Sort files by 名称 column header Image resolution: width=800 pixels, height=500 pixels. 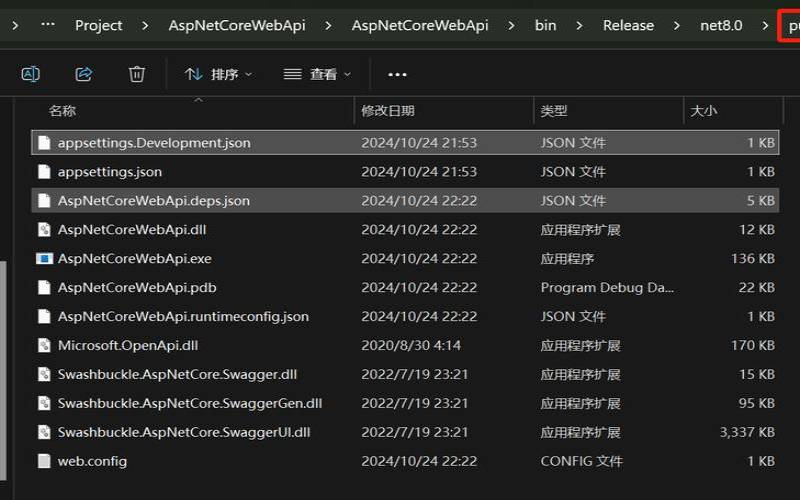coord(62,111)
